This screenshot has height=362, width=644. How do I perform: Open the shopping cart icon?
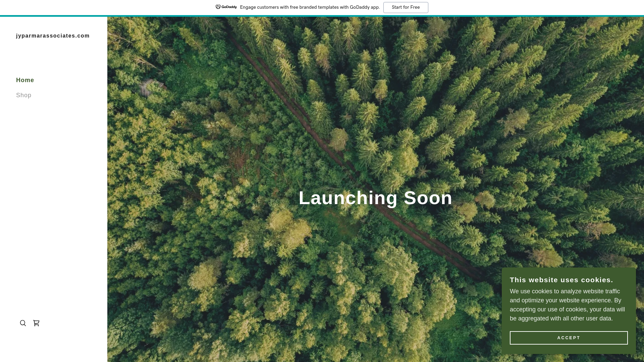coord(36,323)
